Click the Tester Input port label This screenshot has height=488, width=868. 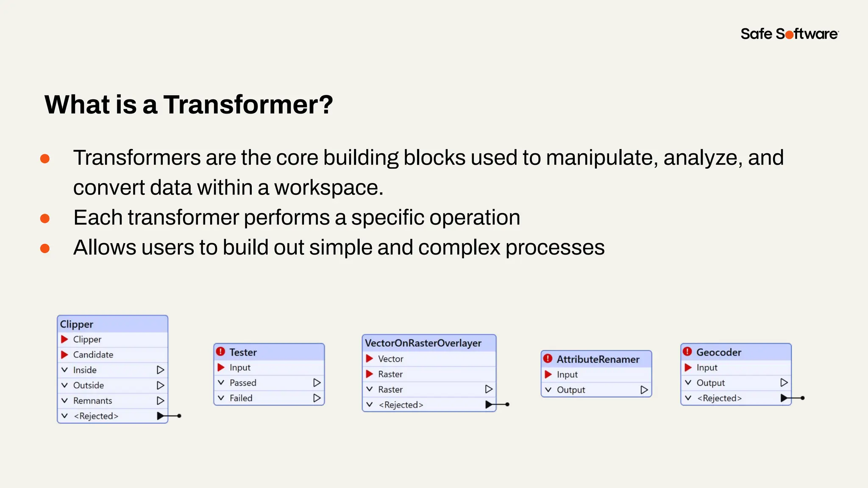tap(240, 367)
